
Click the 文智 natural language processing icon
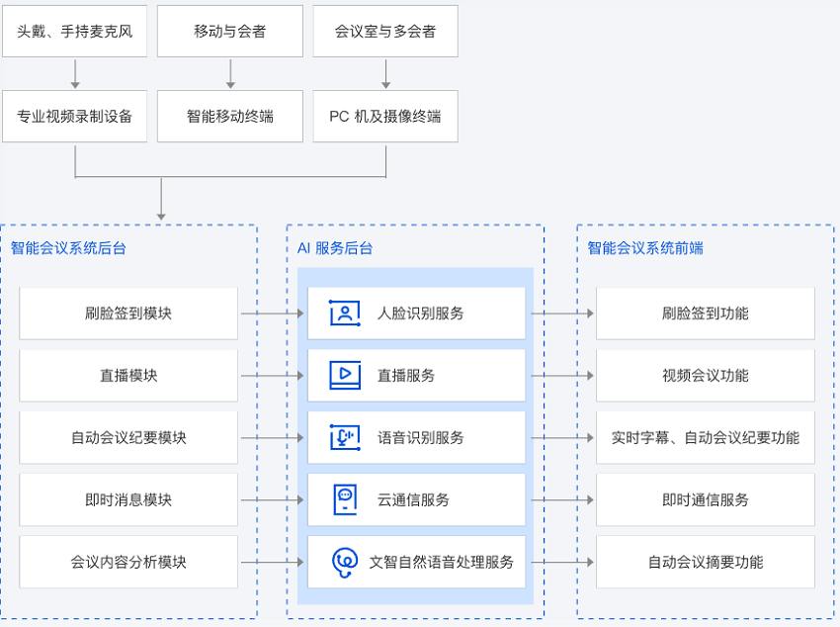pyautogui.click(x=345, y=562)
